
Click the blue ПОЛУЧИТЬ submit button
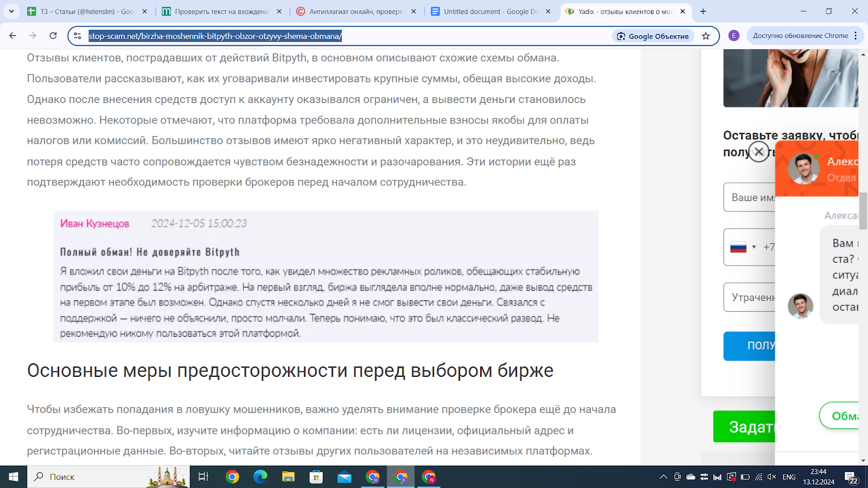point(750,346)
